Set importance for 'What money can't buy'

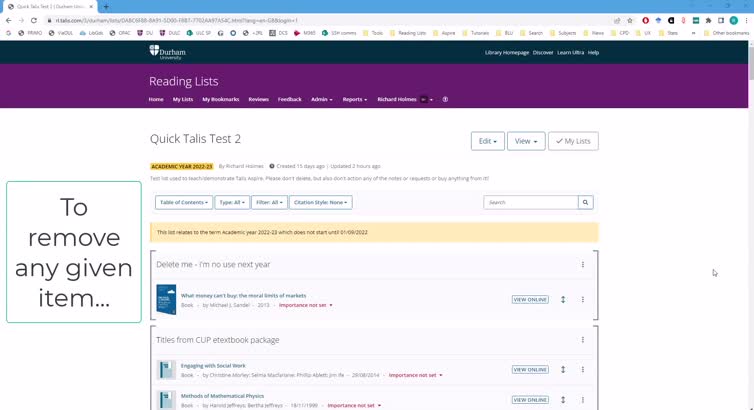click(x=305, y=305)
